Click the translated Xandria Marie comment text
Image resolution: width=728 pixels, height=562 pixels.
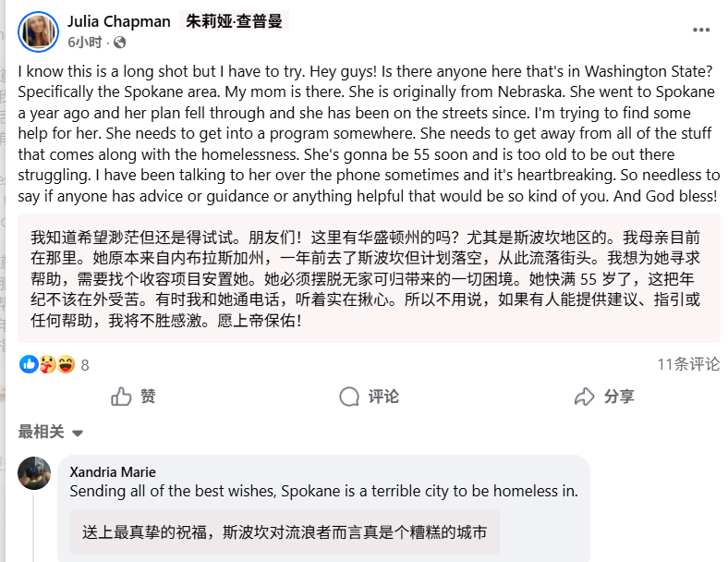pos(285,532)
